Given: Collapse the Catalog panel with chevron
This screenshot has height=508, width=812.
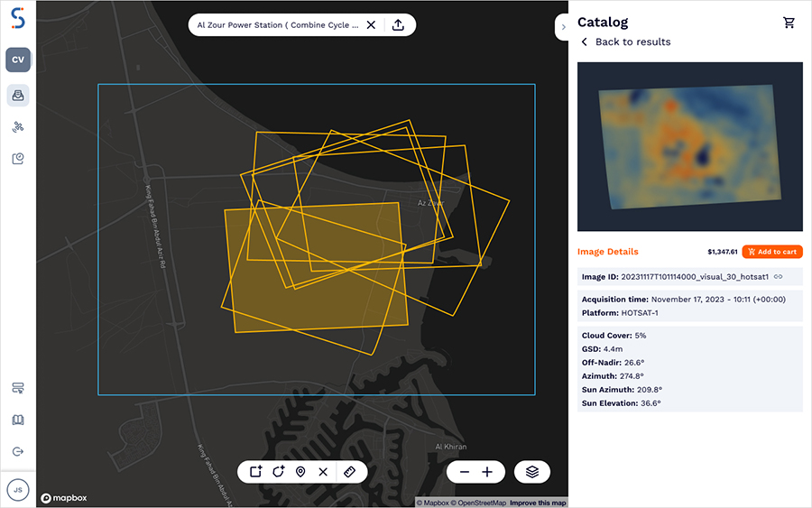Looking at the screenshot, I should 563,27.
